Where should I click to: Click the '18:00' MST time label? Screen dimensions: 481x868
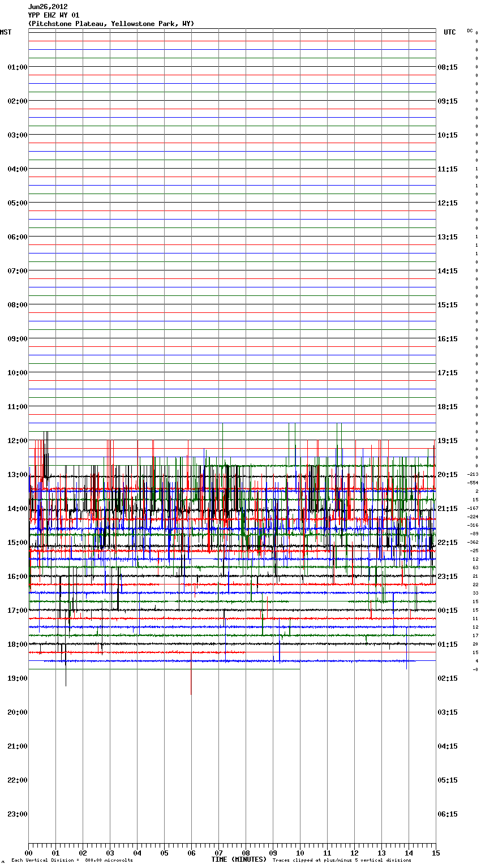[18, 644]
